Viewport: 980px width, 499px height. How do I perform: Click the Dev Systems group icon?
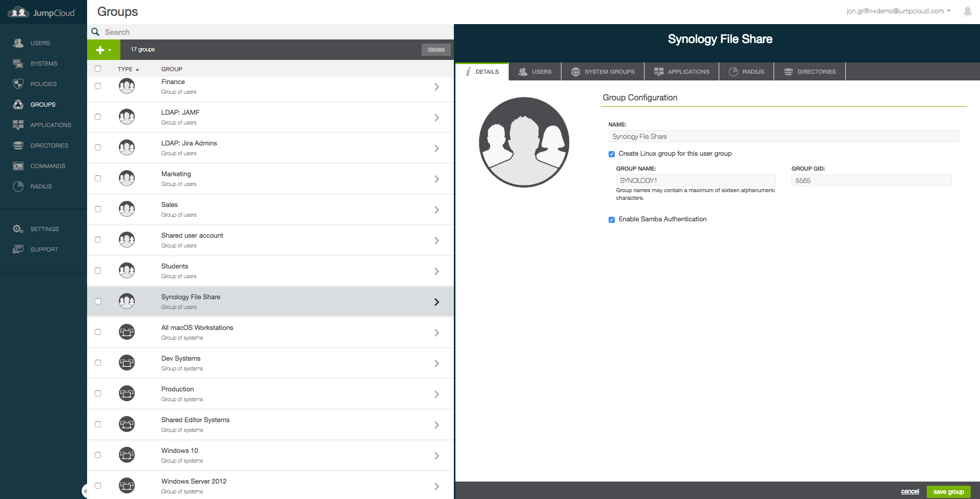[x=127, y=363]
